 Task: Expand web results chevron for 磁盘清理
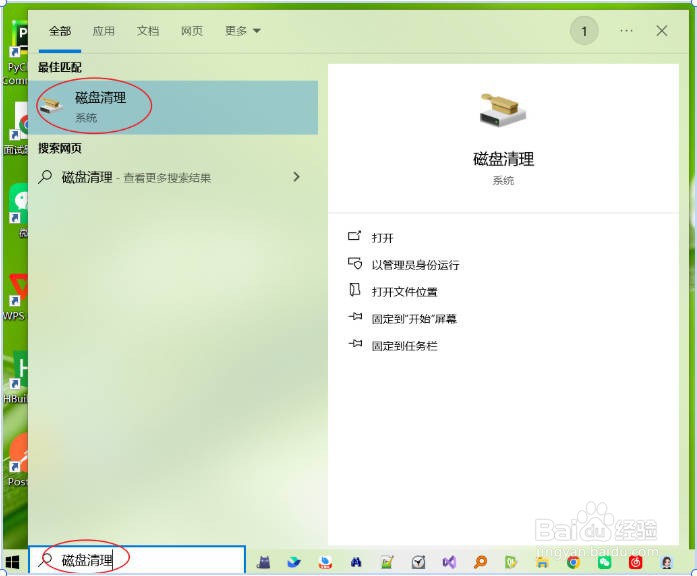[296, 177]
